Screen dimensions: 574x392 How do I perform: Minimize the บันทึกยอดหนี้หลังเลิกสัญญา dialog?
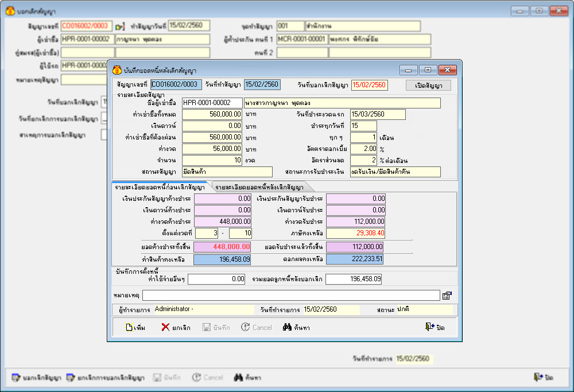(x=409, y=70)
